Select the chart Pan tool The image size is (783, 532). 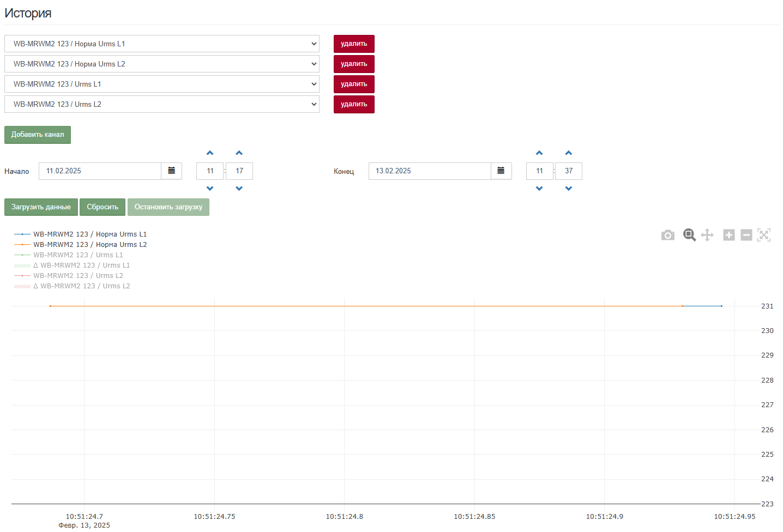[707, 235]
